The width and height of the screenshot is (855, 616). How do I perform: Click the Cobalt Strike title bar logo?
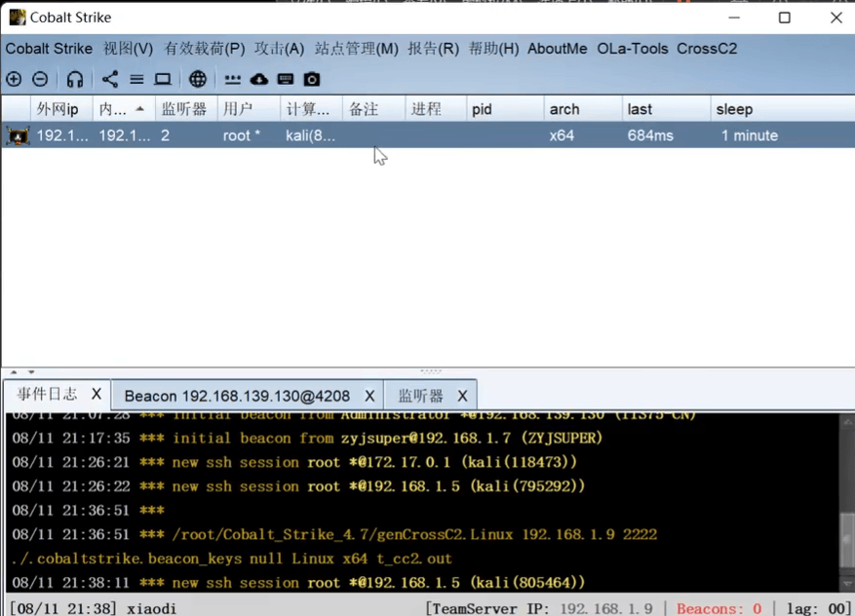[x=17, y=17]
